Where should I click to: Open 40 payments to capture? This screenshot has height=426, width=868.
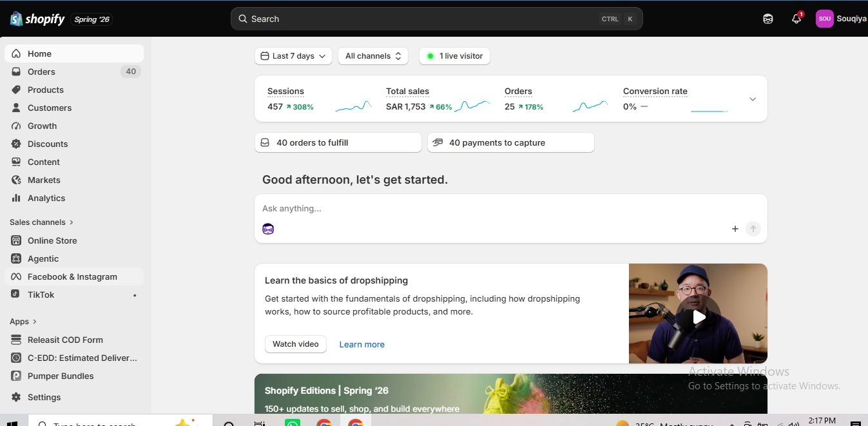(511, 142)
